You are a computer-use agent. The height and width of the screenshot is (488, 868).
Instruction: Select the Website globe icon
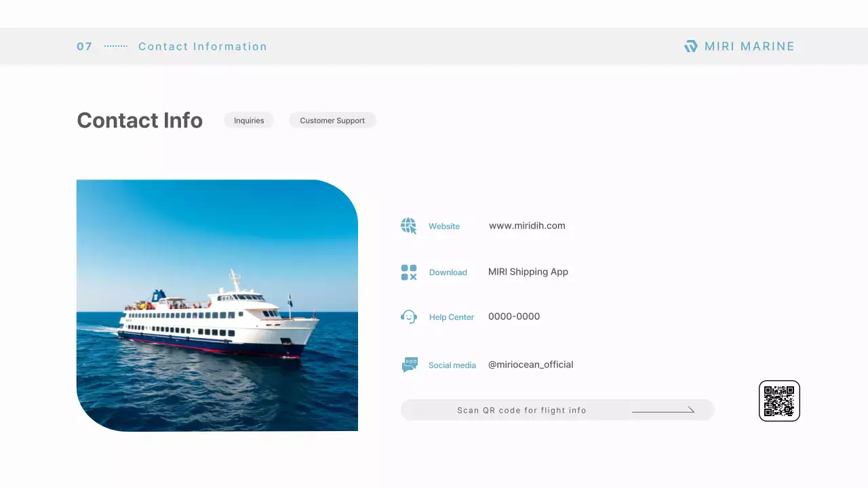[x=409, y=225]
